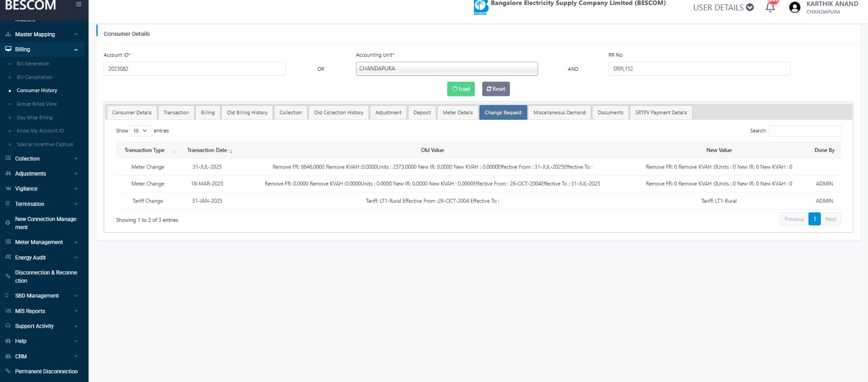868x382 pixels.
Task: Open Group Billed View in sidebar
Action: click(37, 104)
